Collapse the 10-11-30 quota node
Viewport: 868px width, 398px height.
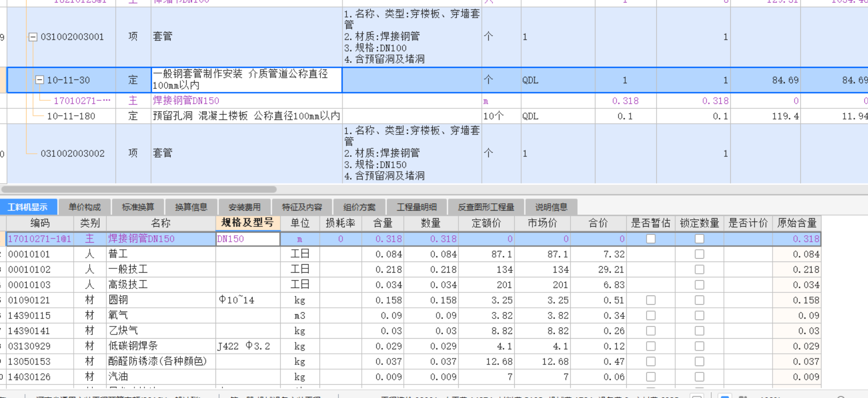[x=39, y=80]
